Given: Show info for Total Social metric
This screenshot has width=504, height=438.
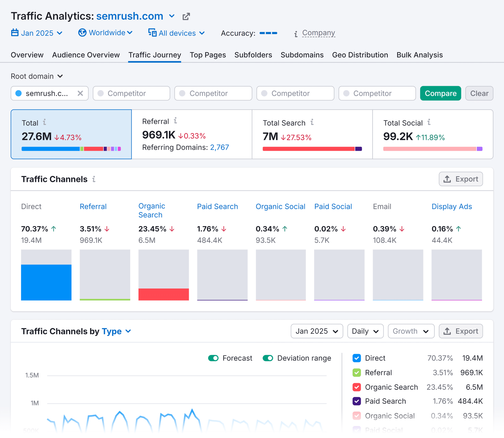Looking at the screenshot, I should click(x=429, y=122).
